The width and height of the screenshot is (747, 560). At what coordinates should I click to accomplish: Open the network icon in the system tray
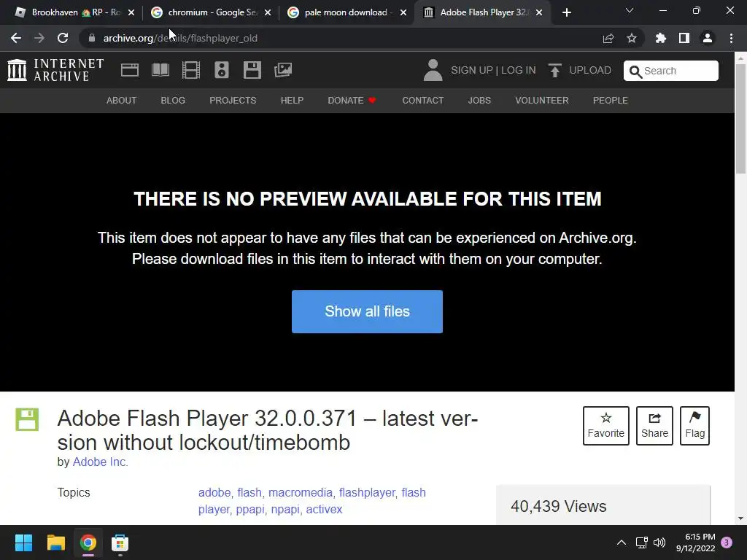641,542
